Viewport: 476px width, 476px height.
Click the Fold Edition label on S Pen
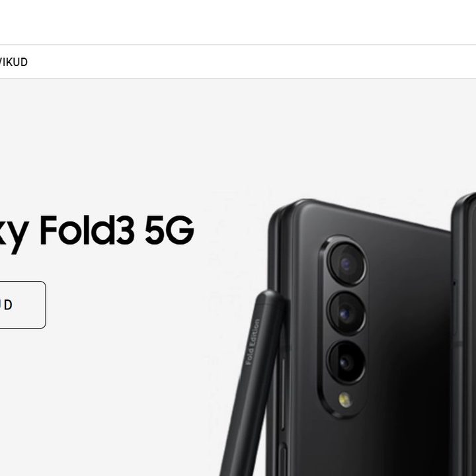click(253, 341)
